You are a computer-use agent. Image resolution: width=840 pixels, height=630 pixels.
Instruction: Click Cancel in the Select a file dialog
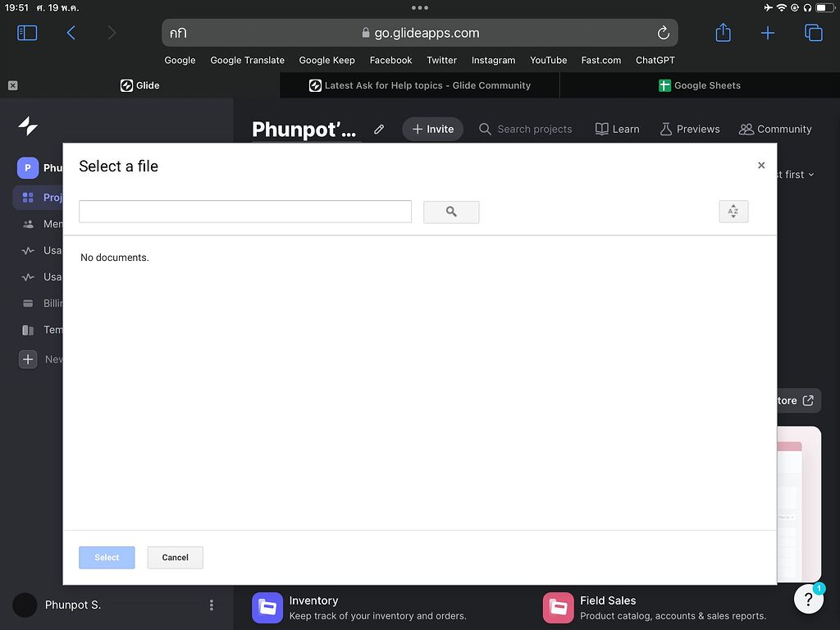(175, 557)
